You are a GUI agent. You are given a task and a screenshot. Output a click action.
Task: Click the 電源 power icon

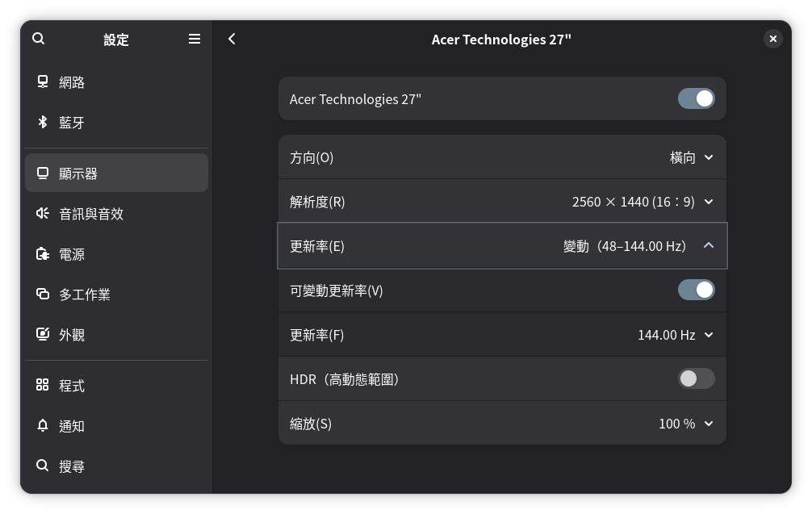[43, 254]
